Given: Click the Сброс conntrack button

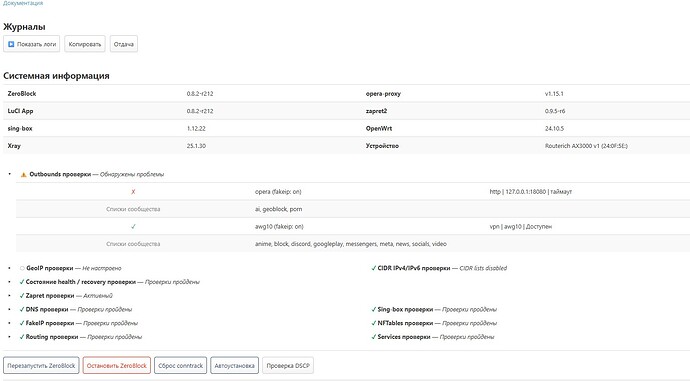Looking at the screenshot, I should coord(180,366).
